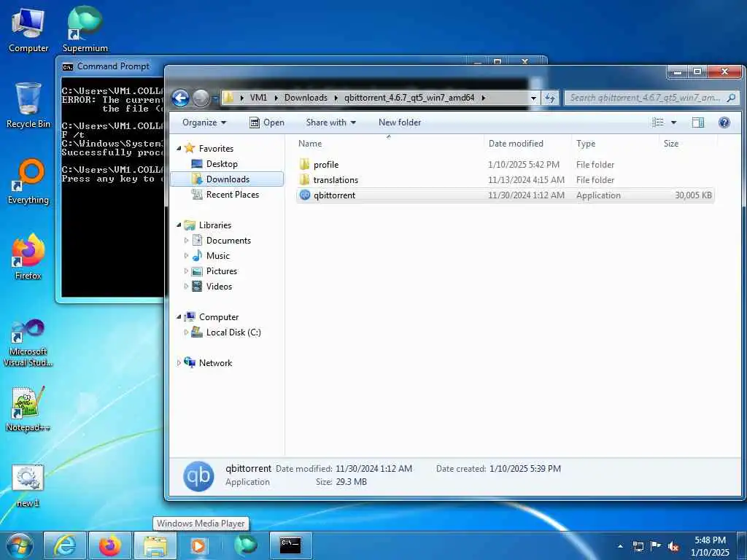Click the search magnifier icon in Explorer
This screenshot has width=747, height=560.
tap(731, 98)
